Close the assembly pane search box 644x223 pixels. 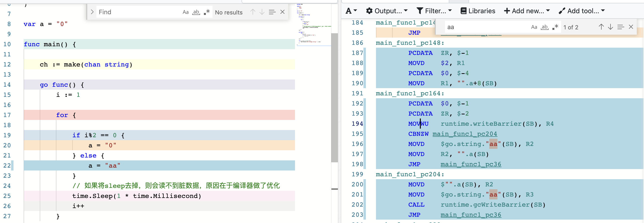tap(631, 27)
